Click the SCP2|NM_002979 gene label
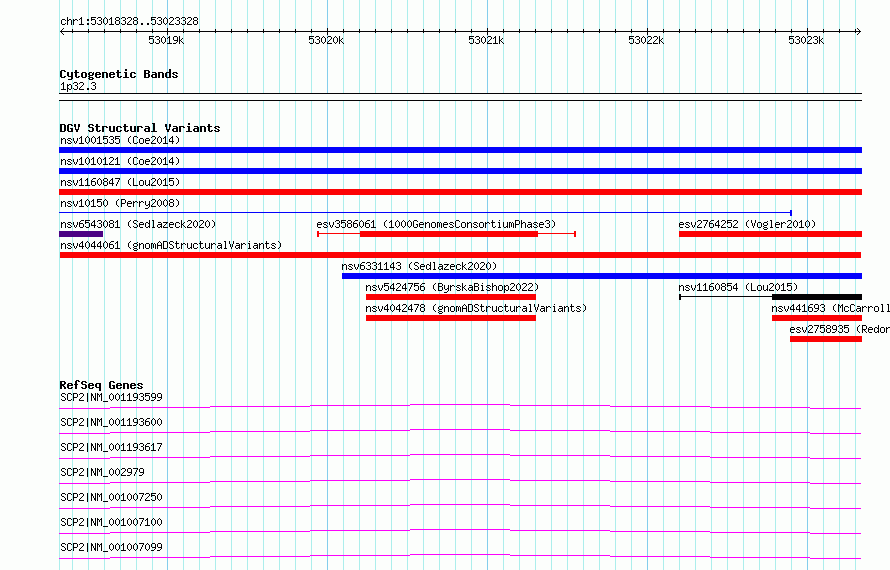 coord(102,472)
